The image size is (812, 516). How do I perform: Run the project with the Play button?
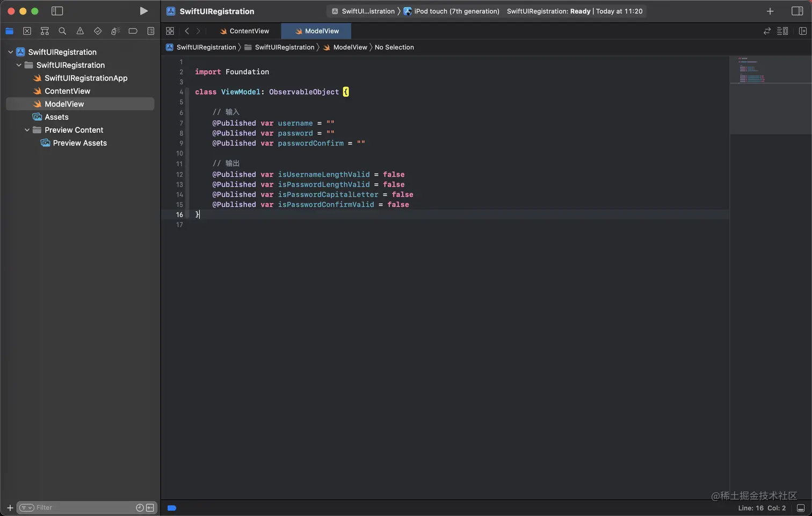pos(143,11)
